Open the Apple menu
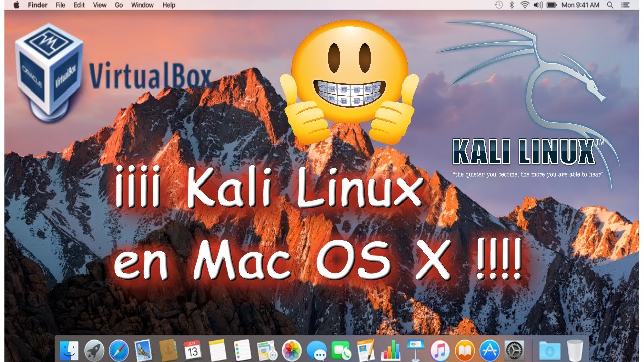The height and width of the screenshot is (362, 644). point(16,5)
